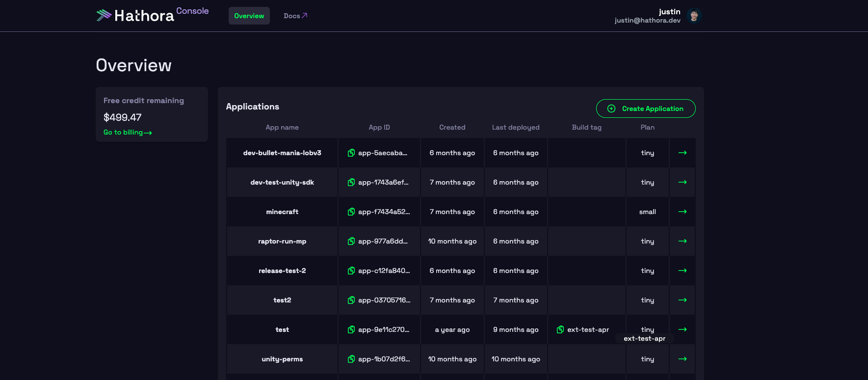Copy the ext-test-apr build tag
Viewport: 868px width, 380px height.
[x=560, y=329]
